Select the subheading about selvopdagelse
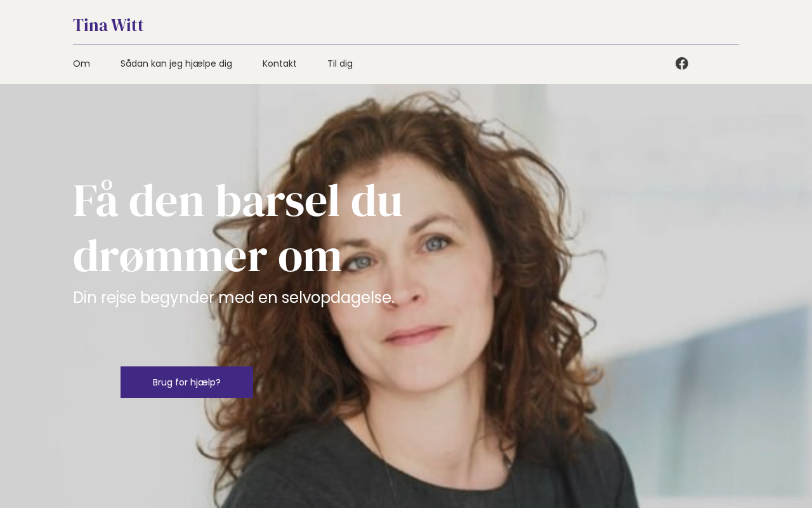Screen dimensions: 812x508 coord(233,297)
